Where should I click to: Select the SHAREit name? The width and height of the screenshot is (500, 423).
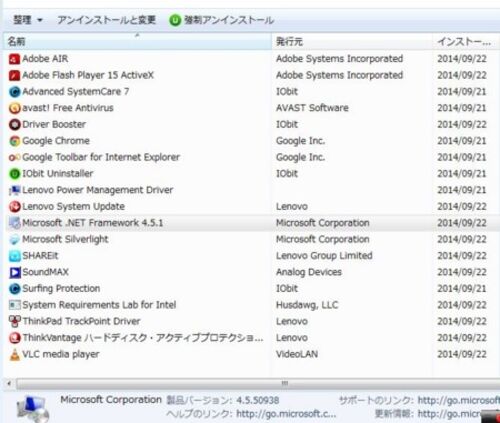(x=40, y=256)
